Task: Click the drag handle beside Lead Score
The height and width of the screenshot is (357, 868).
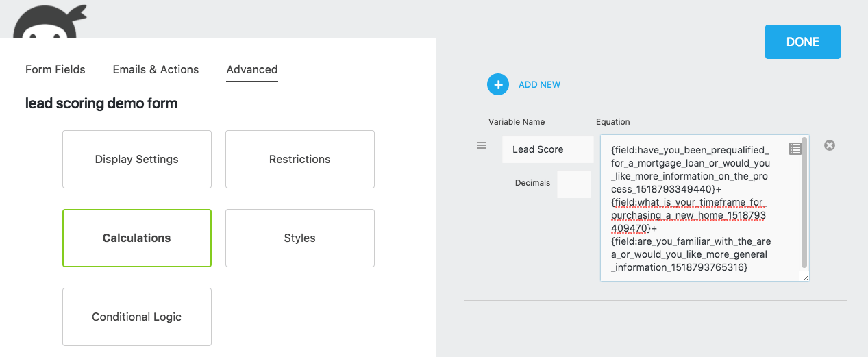Action: 482,145
